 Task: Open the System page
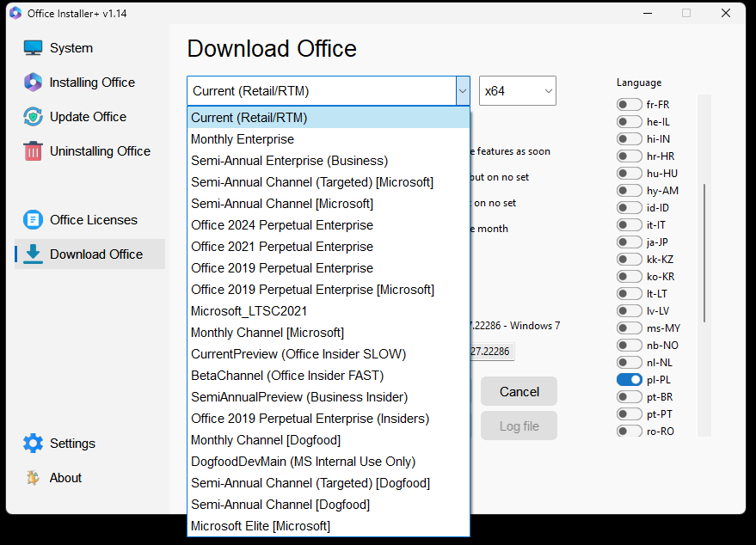71,47
